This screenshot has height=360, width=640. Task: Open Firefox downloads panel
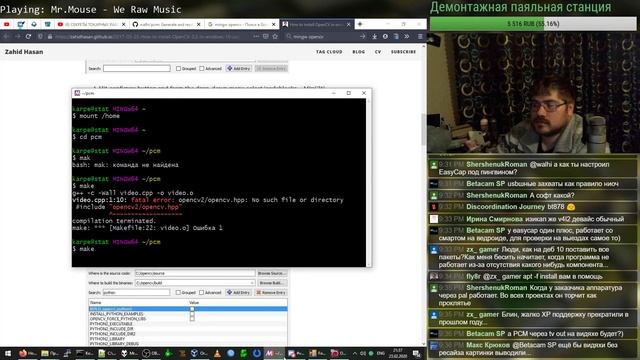pyautogui.click(x=374, y=36)
